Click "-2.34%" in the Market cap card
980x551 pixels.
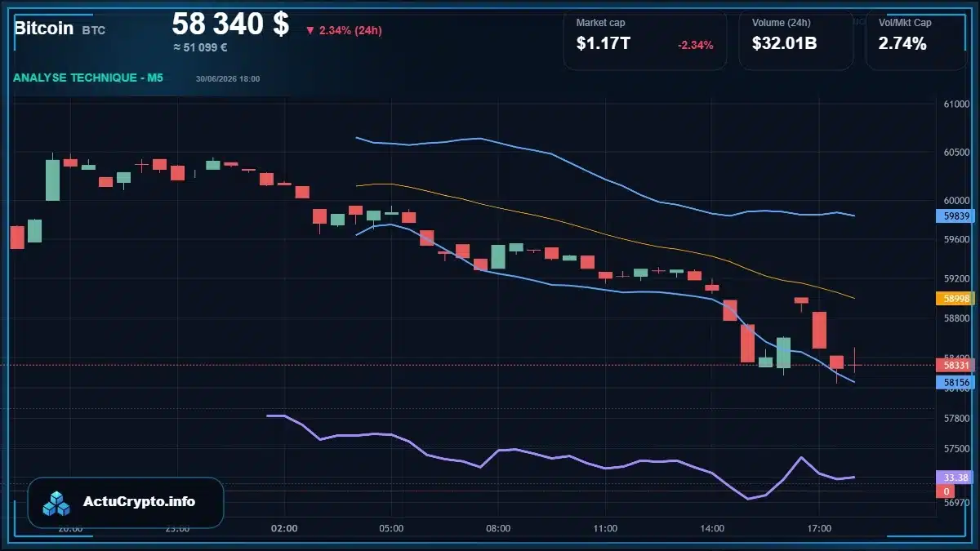pos(696,45)
